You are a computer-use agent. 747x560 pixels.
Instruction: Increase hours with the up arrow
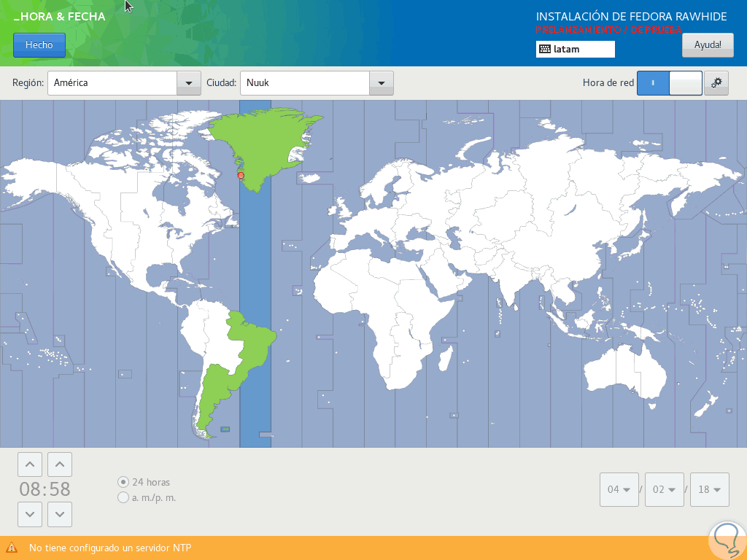[29, 464]
